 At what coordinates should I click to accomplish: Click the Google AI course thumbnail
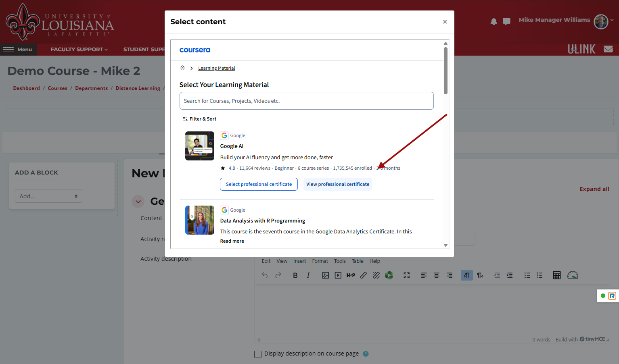(x=200, y=146)
